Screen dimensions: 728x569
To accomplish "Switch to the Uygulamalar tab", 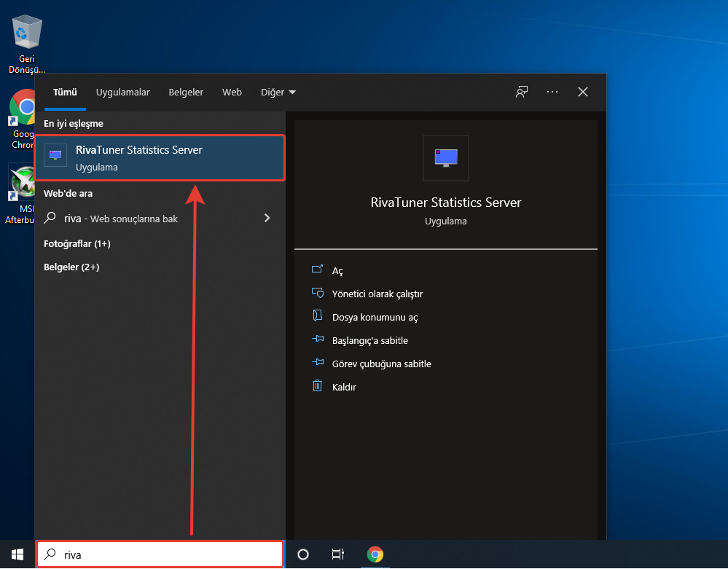I will (122, 93).
